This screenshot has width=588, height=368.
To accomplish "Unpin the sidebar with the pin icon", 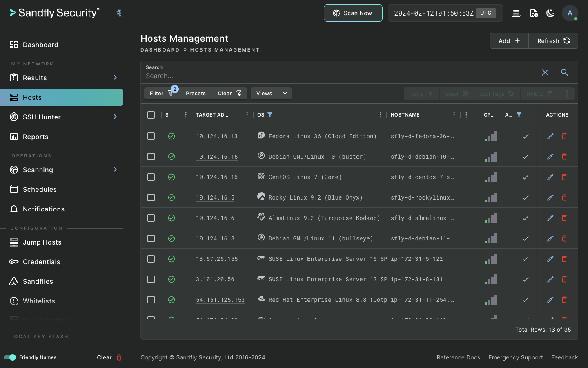I will click(119, 13).
